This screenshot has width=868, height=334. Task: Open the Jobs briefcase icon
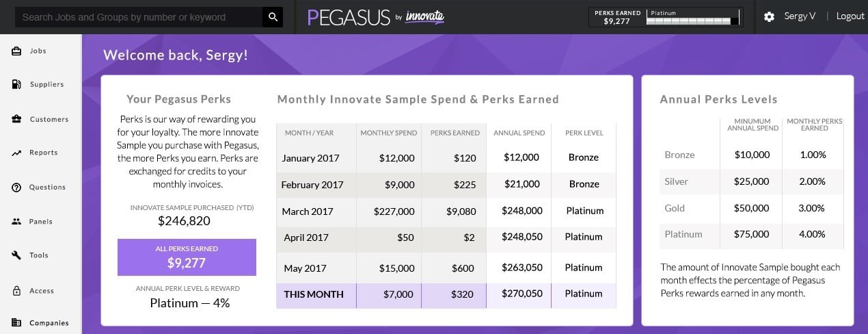coord(16,51)
